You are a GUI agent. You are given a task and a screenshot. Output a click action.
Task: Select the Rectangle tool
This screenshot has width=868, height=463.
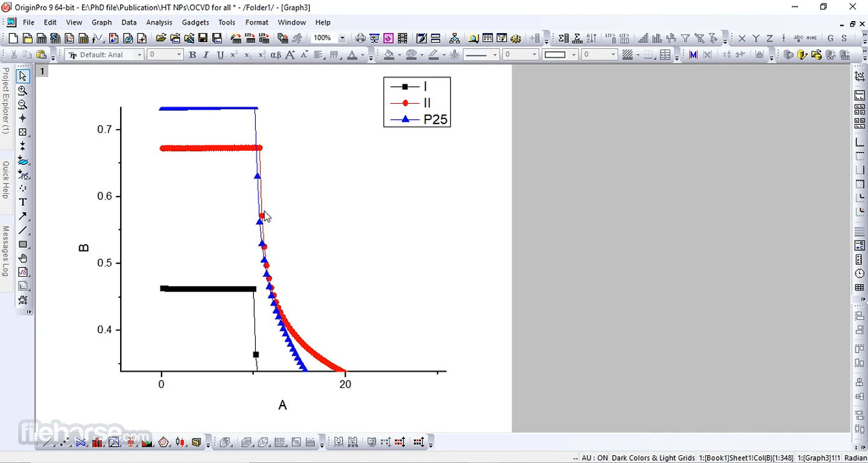pos(23,244)
